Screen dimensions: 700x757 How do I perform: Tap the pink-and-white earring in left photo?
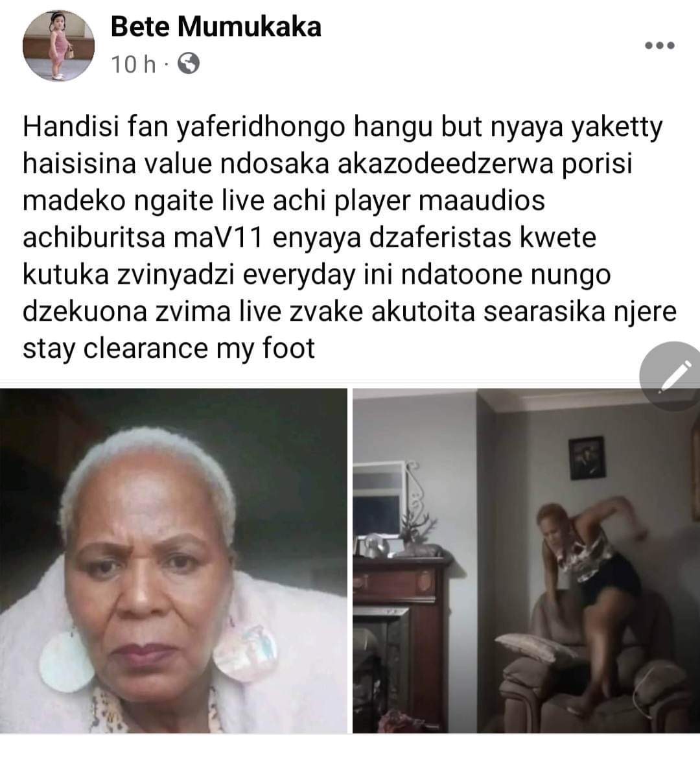[246, 651]
